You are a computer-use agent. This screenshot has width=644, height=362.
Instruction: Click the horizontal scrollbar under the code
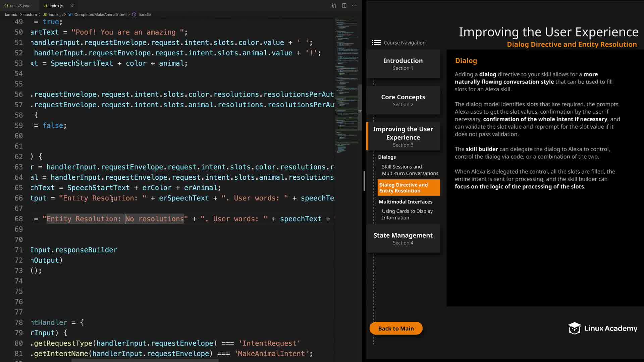[x=145, y=360]
